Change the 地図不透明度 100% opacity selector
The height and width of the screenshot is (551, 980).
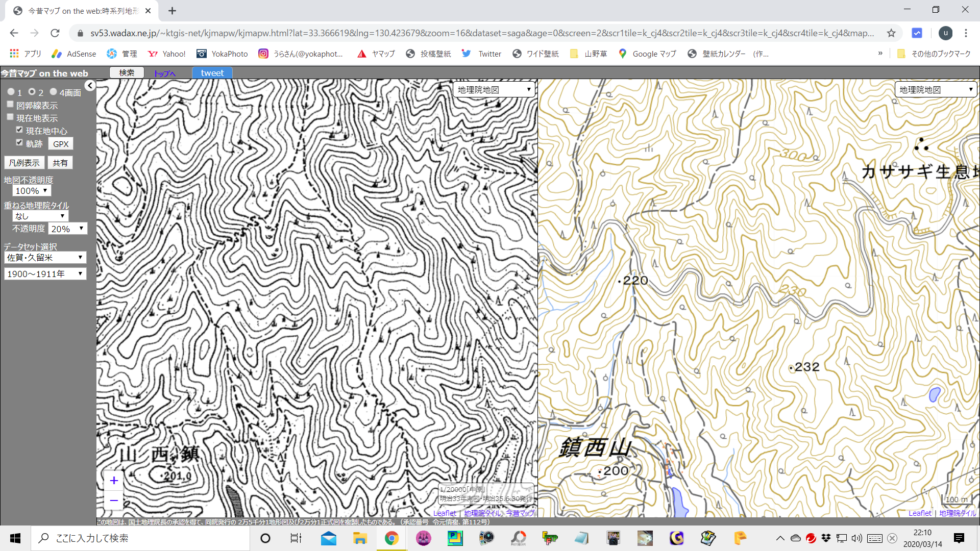click(x=32, y=191)
